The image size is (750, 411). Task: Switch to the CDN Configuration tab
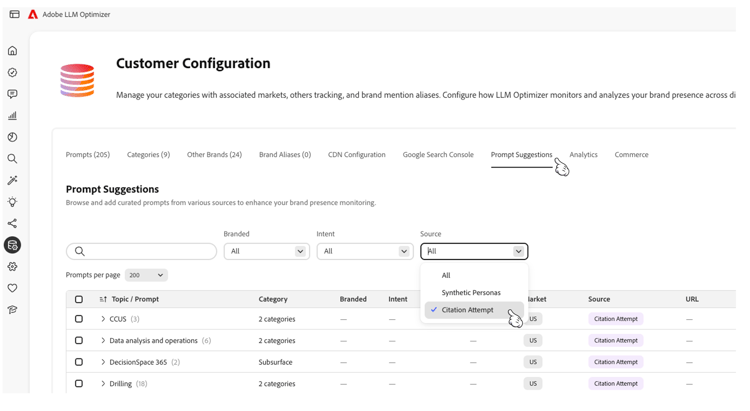pyautogui.click(x=357, y=155)
